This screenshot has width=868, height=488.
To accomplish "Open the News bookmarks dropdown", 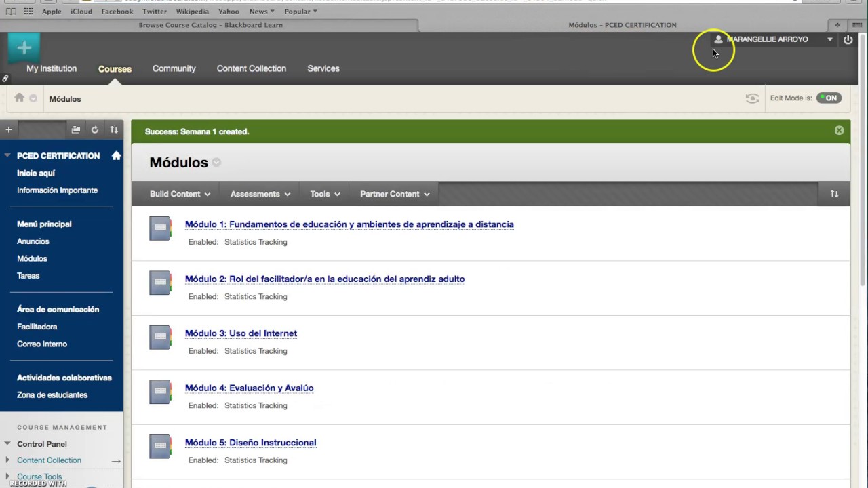I will click(262, 12).
